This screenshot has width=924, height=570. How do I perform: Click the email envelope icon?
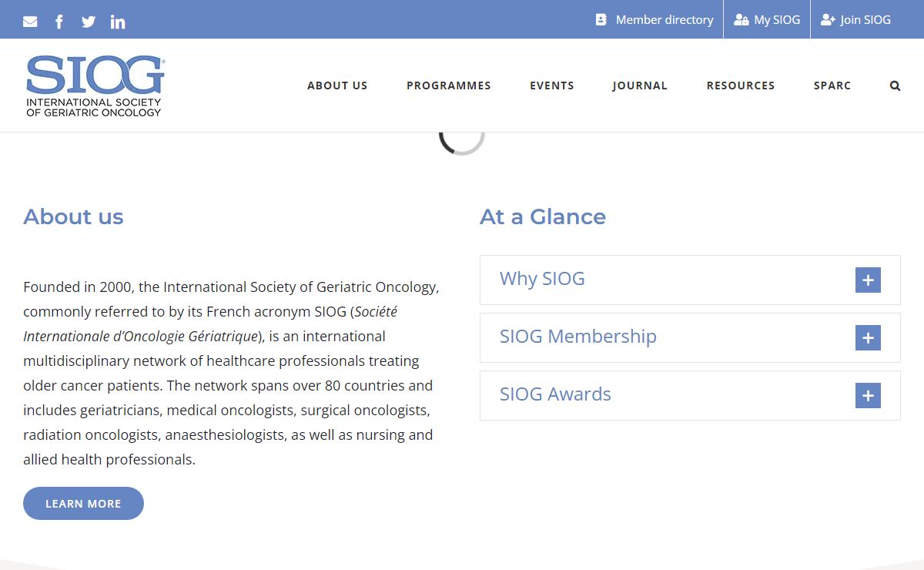[30, 22]
